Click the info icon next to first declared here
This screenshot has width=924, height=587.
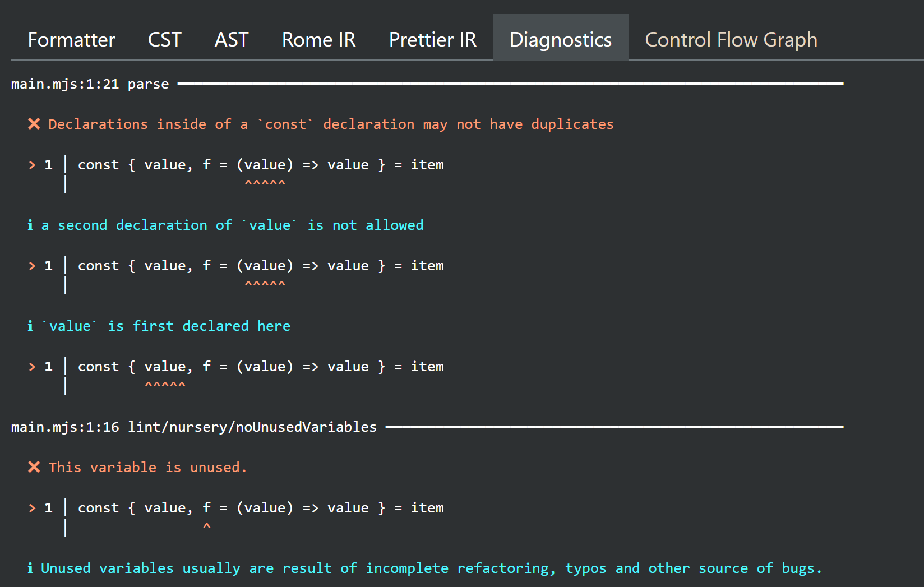point(30,326)
